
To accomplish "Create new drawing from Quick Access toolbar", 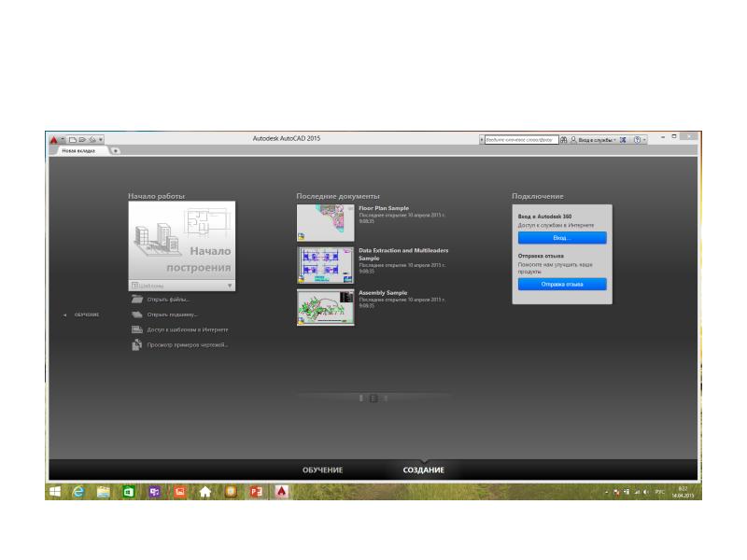I will [x=73, y=139].
